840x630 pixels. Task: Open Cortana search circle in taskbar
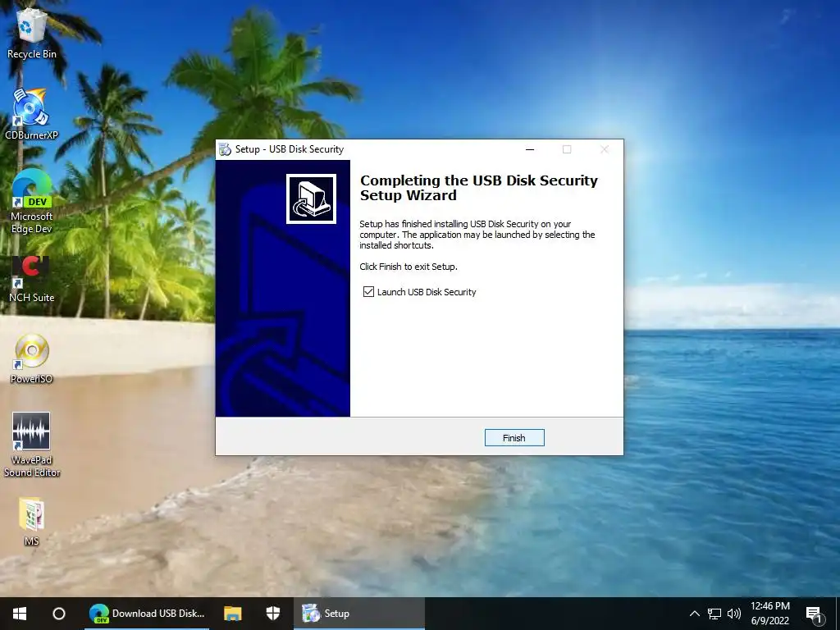59,614
